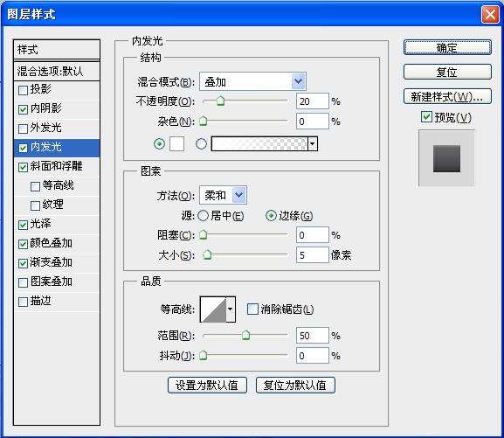
Task: Enable 消除锯齿 anti-aliased checkbox
Action: click(252, 309)
